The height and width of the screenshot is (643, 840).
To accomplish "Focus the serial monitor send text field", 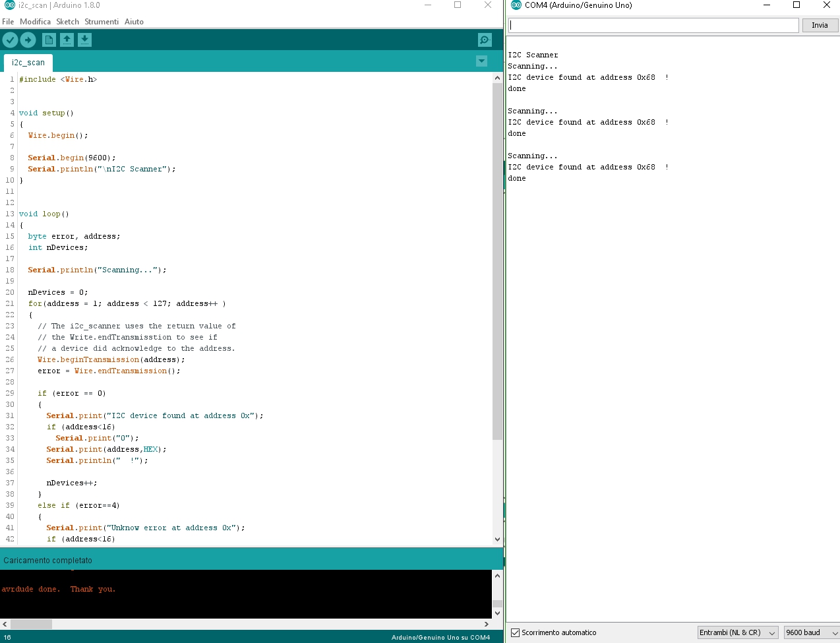I will 653,25.
